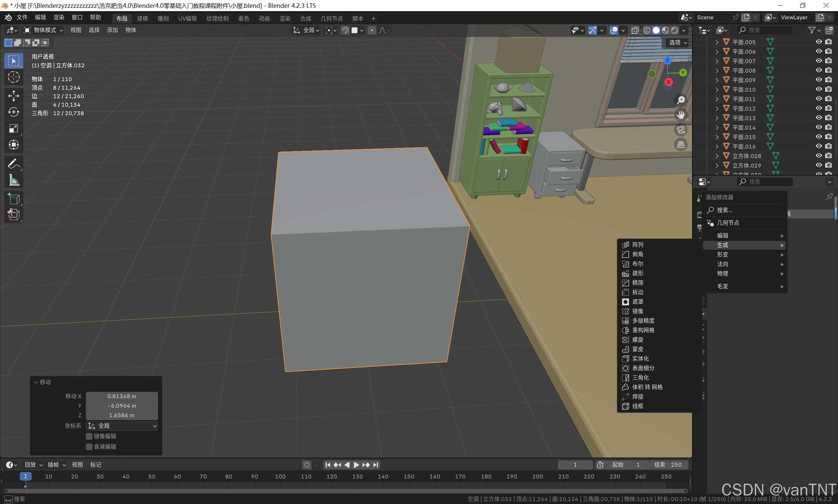Enable the 衰减编辑 checkbox
The height and width of the screenshot is (504, 838).
click(89, 447)
